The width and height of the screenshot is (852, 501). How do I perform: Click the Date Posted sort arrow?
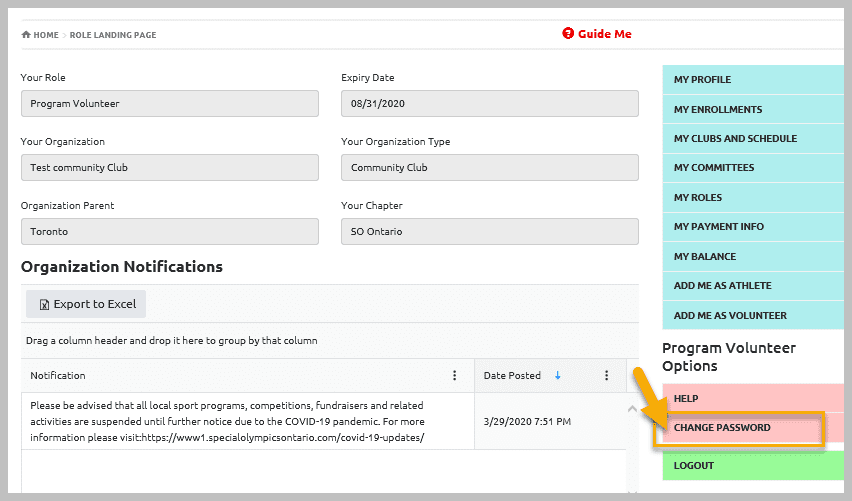tap(557, 375)
